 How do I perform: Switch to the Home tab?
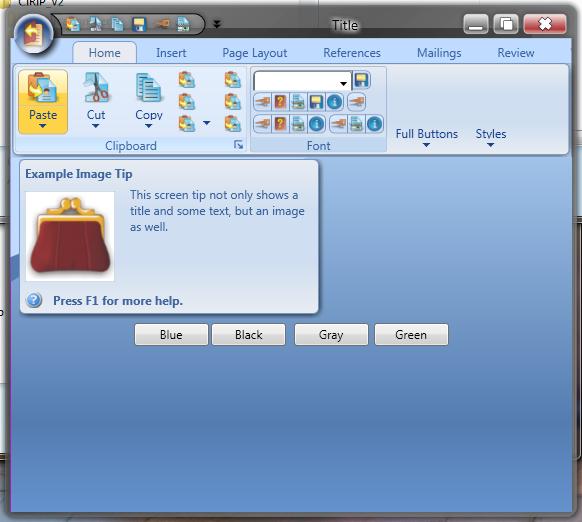pyautogui.click(x=105, y=53)
